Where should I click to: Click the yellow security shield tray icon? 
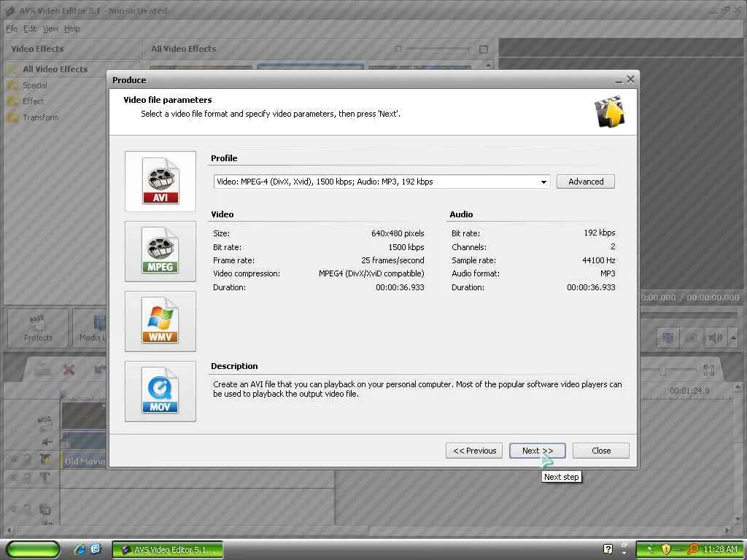[665, 550]
